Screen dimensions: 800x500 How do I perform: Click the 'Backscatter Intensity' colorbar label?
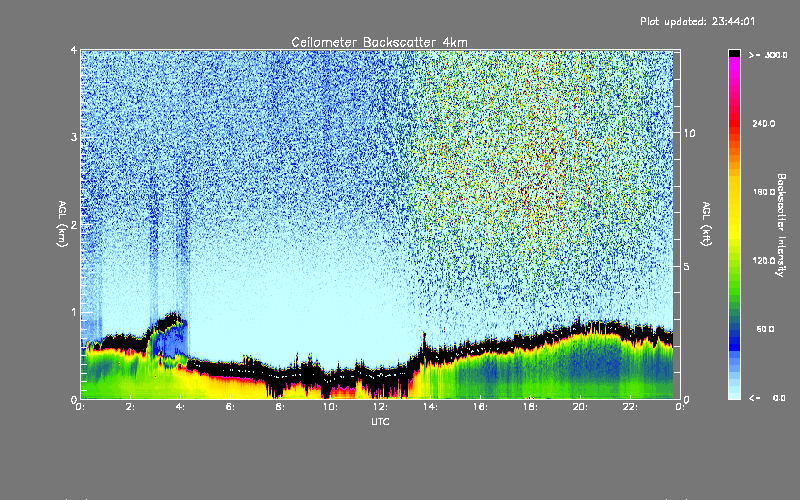tap(781, 225)
